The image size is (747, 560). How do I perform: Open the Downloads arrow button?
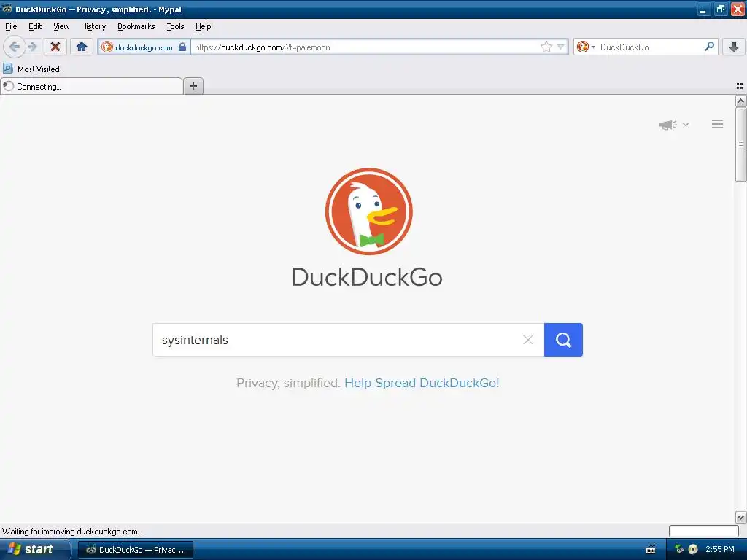[x=733, y=47]
